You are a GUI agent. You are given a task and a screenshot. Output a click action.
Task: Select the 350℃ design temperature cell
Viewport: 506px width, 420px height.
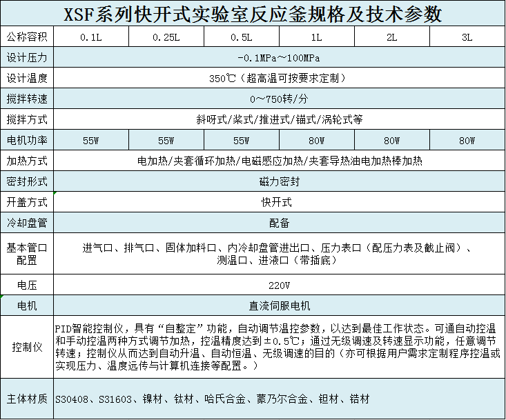click(x=279, y=78)
